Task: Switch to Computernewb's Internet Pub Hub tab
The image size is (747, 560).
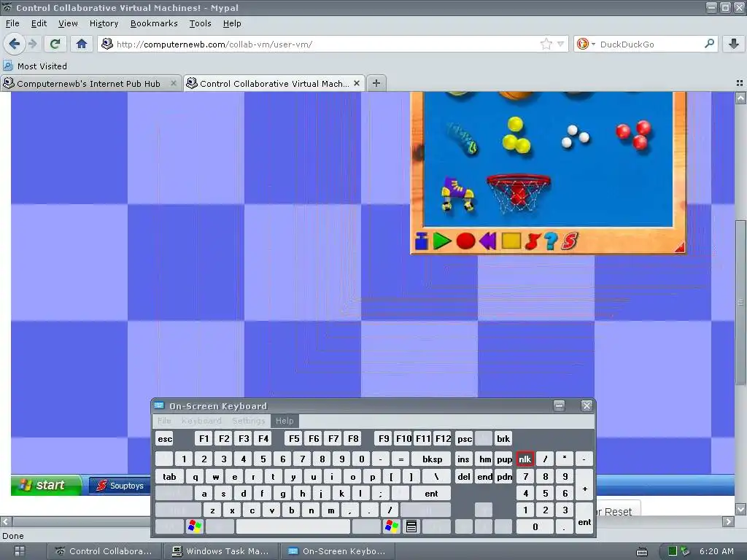Action: point(88,83)
